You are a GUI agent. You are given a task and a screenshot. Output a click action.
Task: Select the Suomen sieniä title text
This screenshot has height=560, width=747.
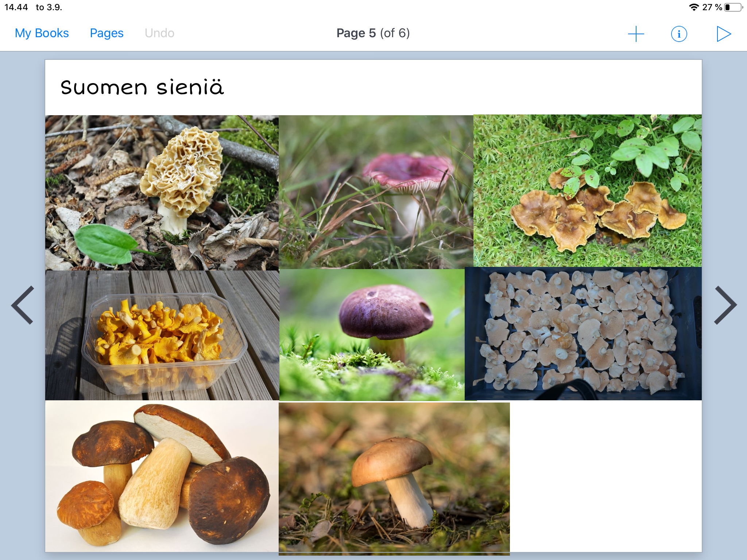point(142,87)
